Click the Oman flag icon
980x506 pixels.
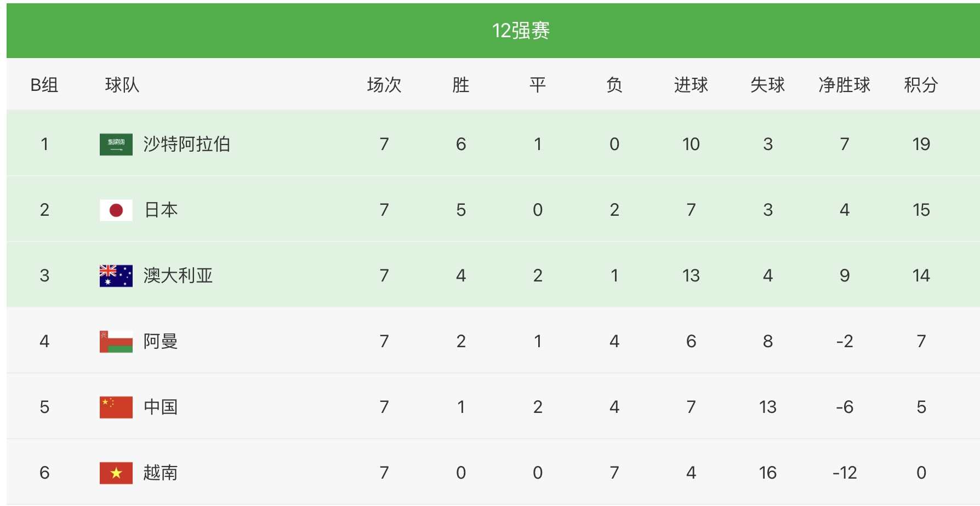coord(116,342)
